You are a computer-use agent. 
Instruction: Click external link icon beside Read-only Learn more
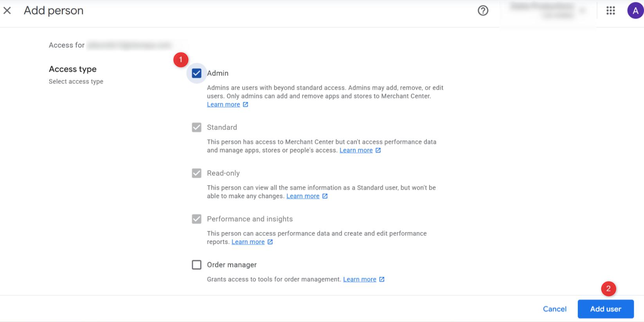(325, 196)
